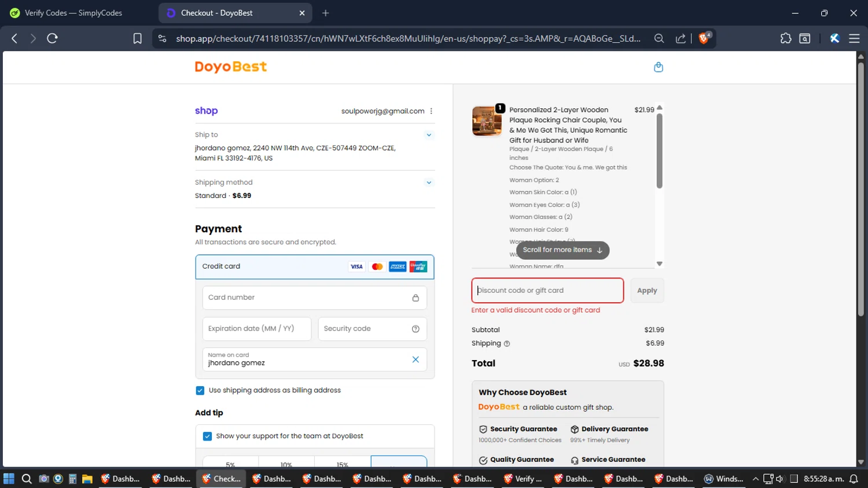Click the Total $28.98 amount

649,364
